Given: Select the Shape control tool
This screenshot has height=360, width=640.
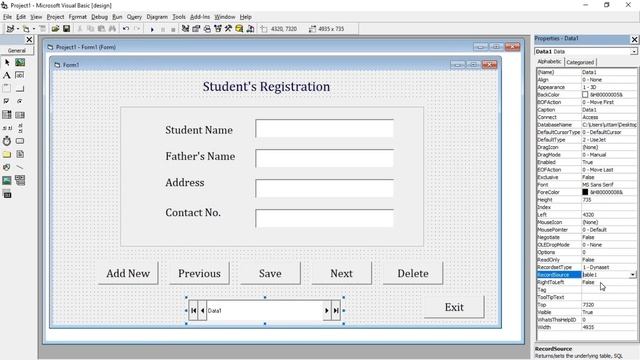Looking at the screenshot, I should tap(7, 167).
